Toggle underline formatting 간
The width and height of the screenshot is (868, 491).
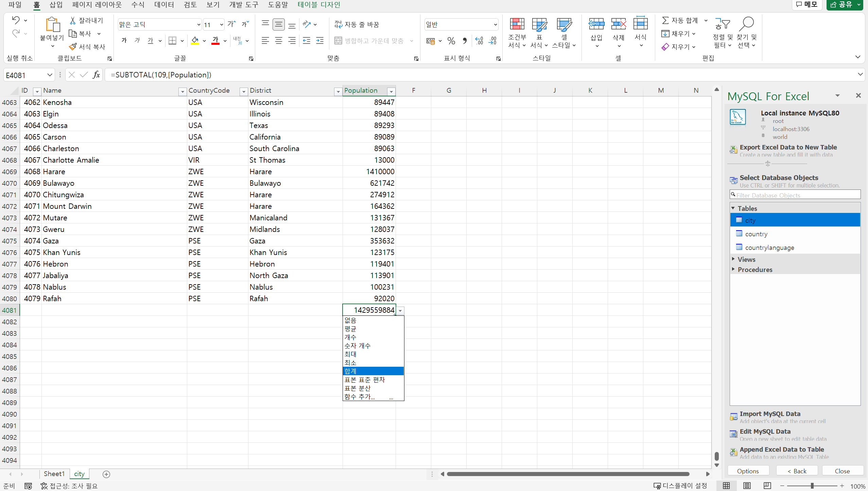pos(151,41)
